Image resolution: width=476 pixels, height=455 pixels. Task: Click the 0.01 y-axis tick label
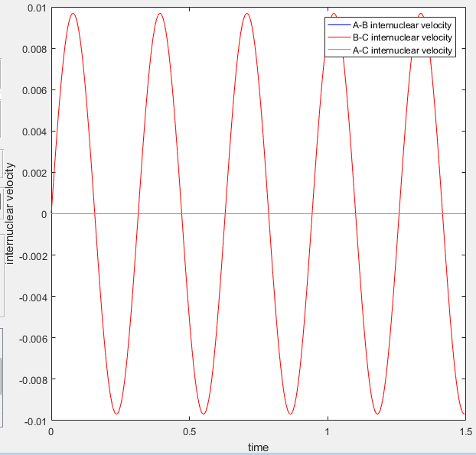[x=37, y=8]
